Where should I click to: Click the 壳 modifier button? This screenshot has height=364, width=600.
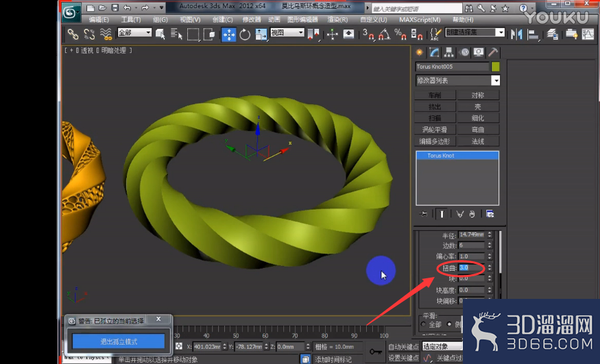tap(479, 106)
